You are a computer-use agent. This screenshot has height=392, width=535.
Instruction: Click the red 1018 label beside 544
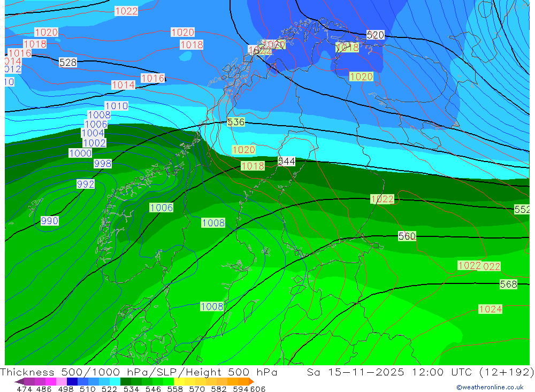tap(253, 166)
